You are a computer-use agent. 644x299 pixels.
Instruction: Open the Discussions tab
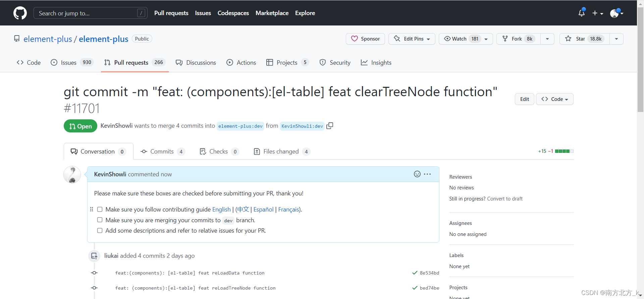click(x=196, y=63)
